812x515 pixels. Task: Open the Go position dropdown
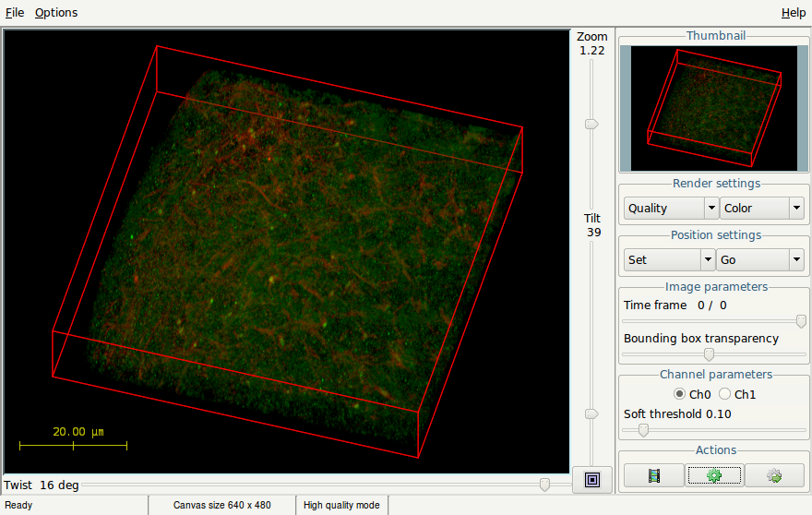760,259
